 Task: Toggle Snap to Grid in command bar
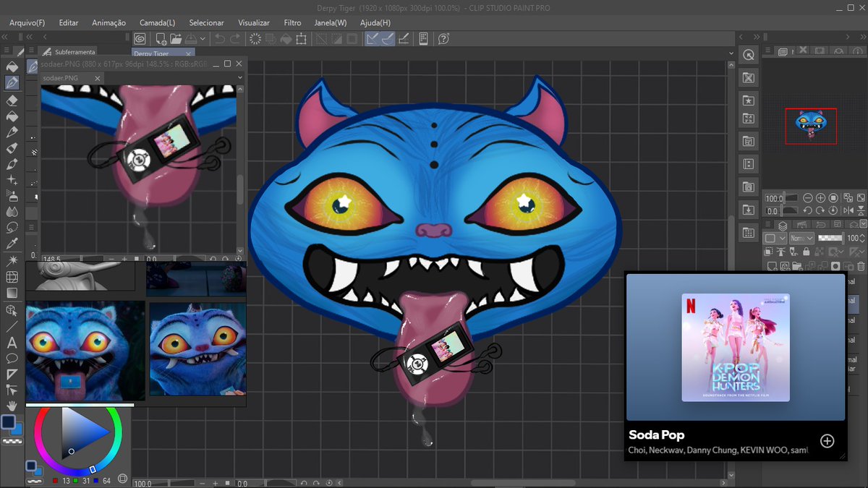pyautogui.click(x=404, y=38)
